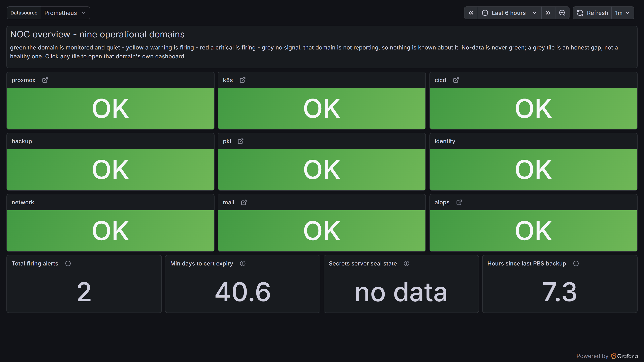Viewport: 644px width, 362px height.
Task: Click the k8s panel title
Action: 228,80
